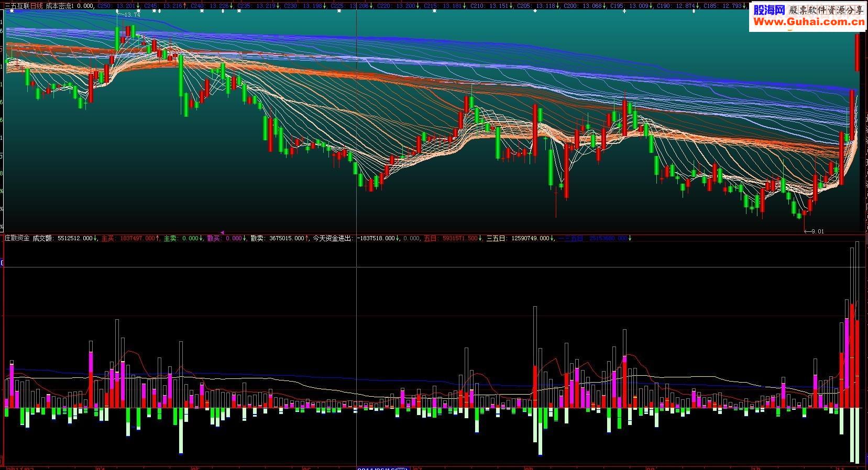This screenshot has height=470, width=868.
Task: Select the 成本密流1 indicator name
Action: click(x=60, y=6)
